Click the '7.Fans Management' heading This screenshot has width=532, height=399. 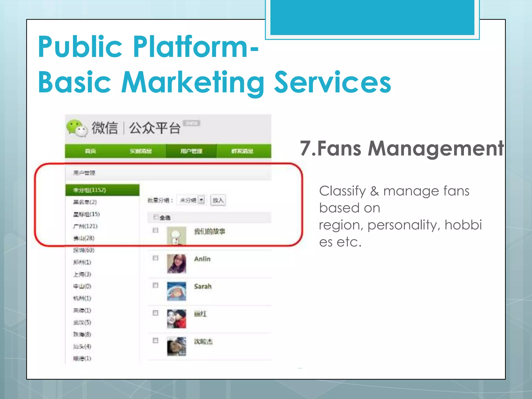pyautogui.click(x=402, y=148)
